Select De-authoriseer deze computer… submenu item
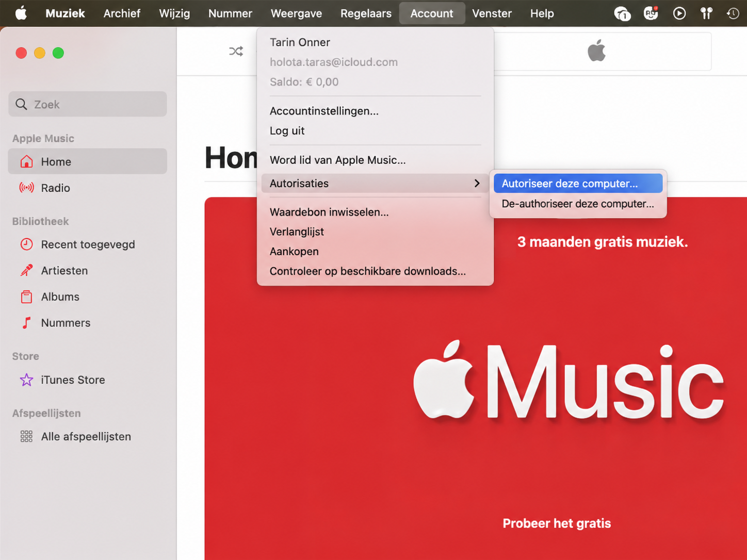Image resolution: width=747 pixels, height=560 pixels. (x=578, y=204)
